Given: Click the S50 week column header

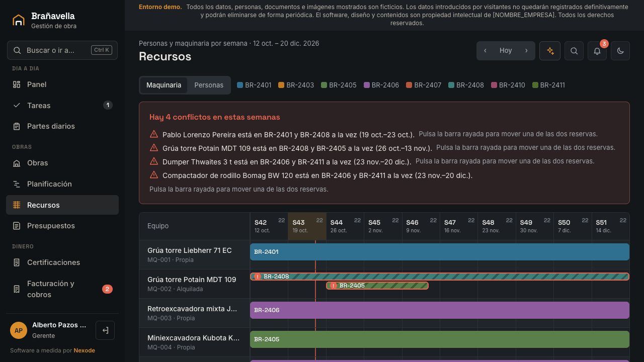Looking at the screenshot, I should coord(573,226).
